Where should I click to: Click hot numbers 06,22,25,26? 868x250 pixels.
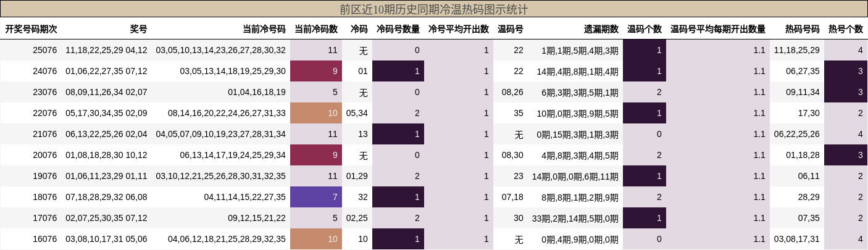click(797, 135)
